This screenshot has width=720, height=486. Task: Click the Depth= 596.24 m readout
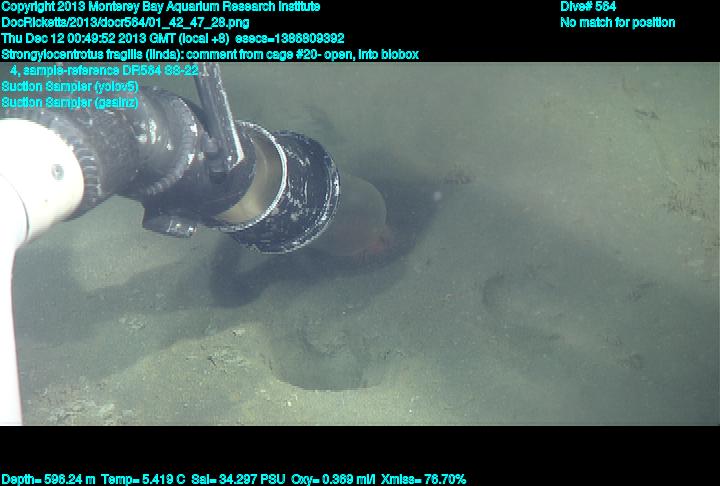48,479
